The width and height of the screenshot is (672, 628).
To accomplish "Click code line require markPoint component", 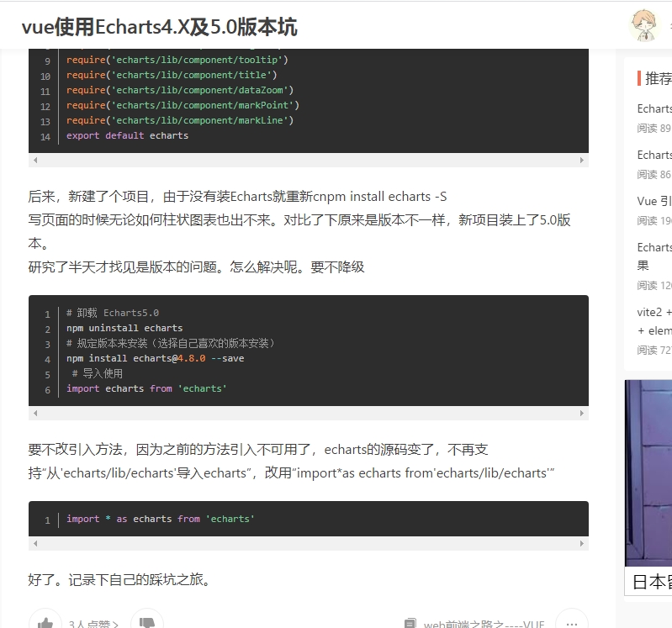I will (183, 105).
